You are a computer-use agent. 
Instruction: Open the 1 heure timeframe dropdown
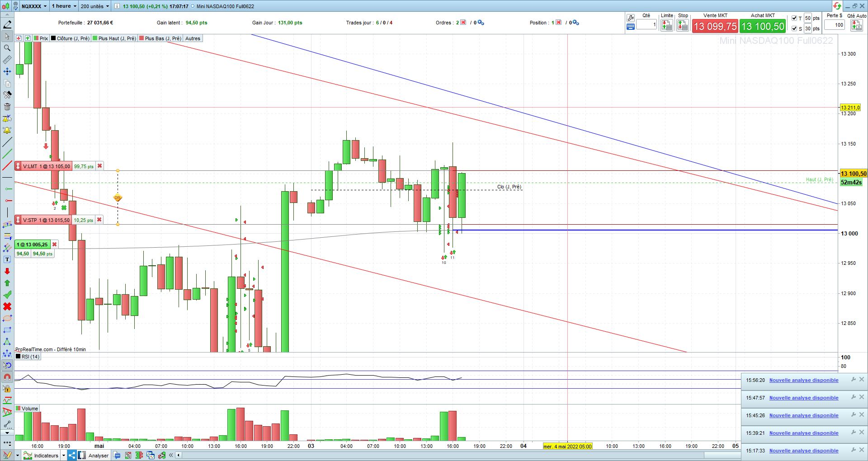click(64, 6)
